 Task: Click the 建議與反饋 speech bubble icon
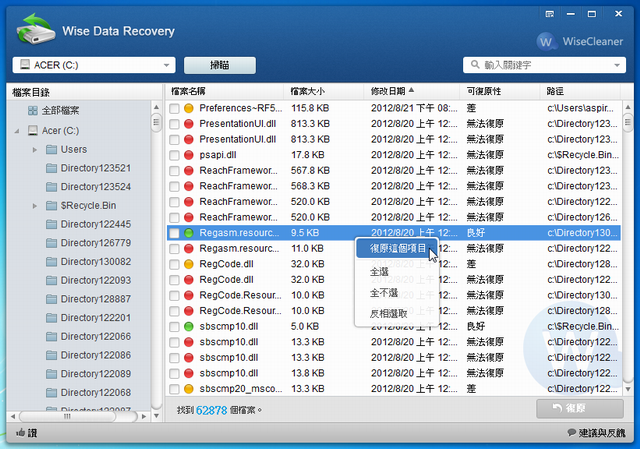[x=570, y=433]
